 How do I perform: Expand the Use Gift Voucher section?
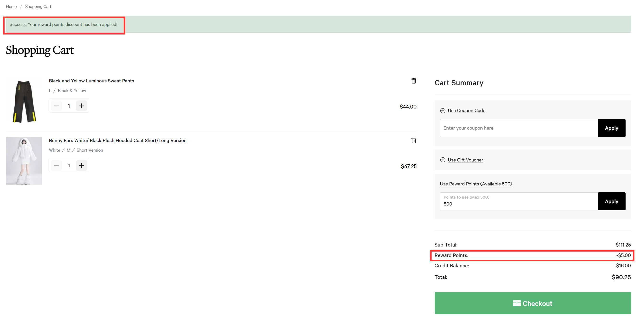(465, 160)
